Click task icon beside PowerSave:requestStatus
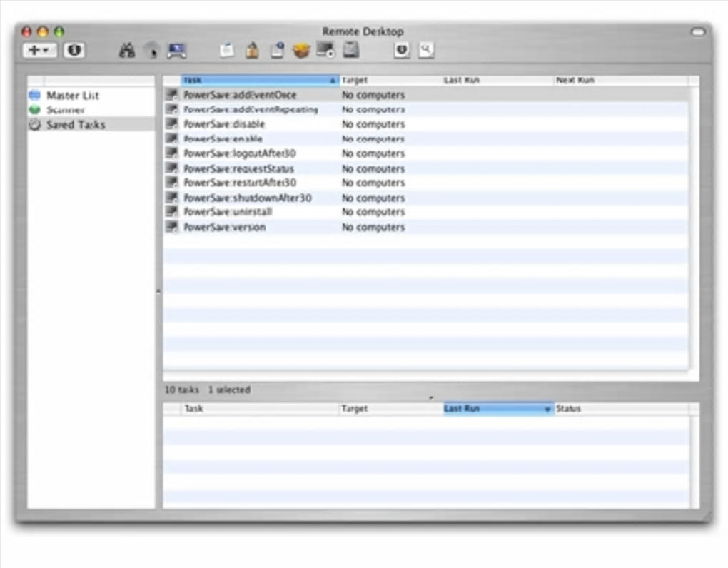The width and height of the screenshot is (728, 568). click(172, 168)
